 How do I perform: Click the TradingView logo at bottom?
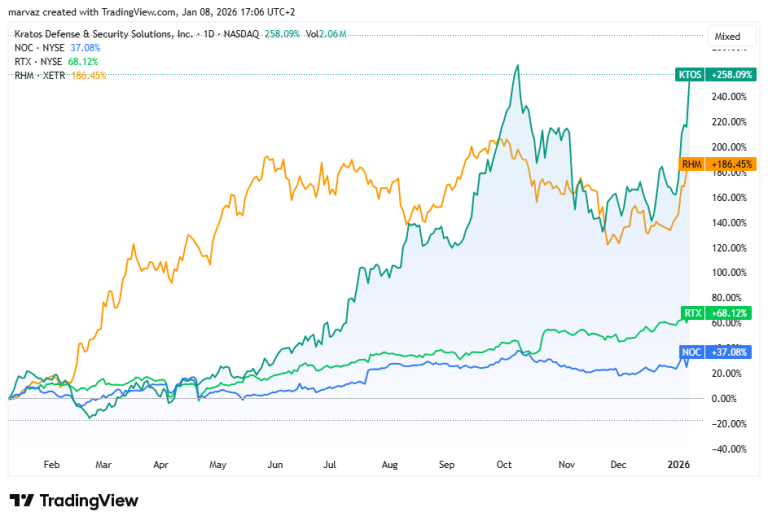[74, 501]
